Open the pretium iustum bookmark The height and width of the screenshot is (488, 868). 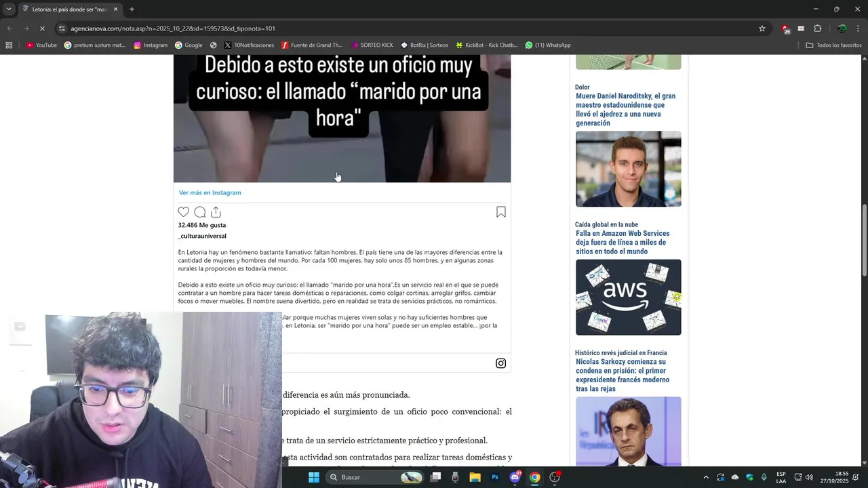[95, 45]
